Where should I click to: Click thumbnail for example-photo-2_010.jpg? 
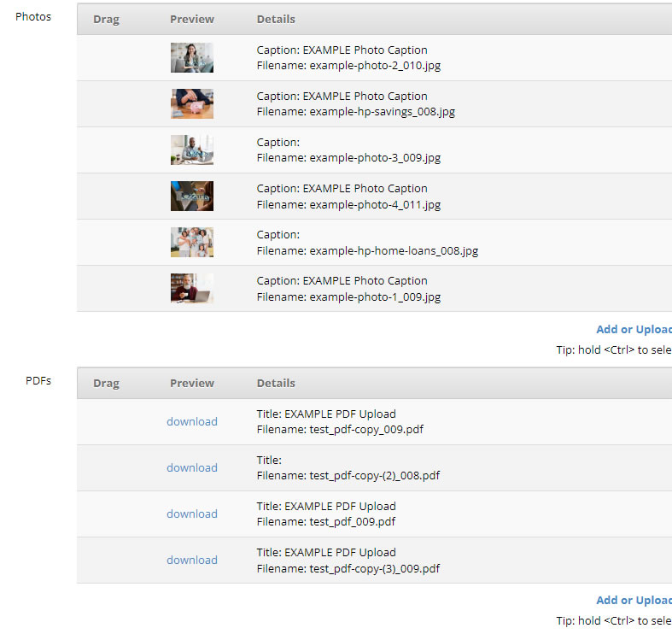click(x=191, y=57)
